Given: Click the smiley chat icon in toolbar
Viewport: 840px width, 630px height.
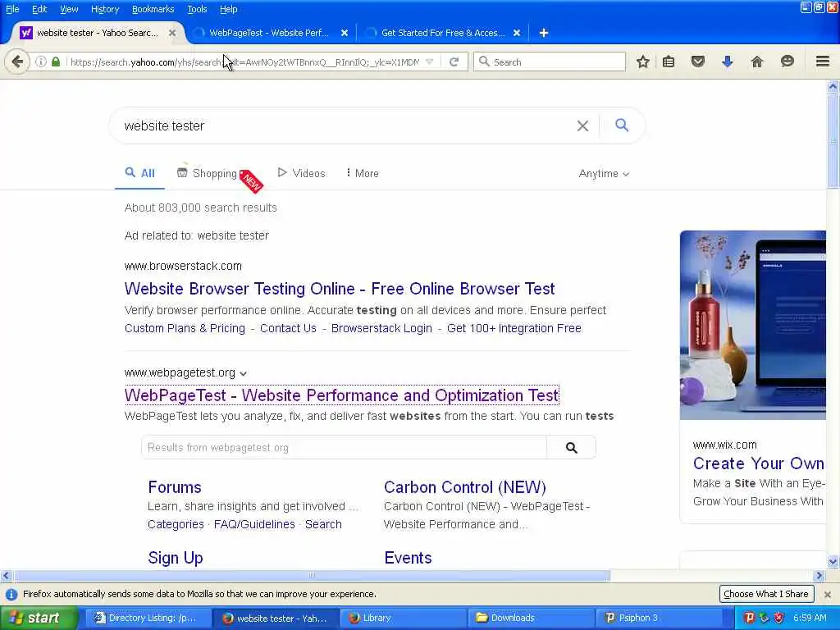Looking at the screenshot, I should (x=787, y=62).
